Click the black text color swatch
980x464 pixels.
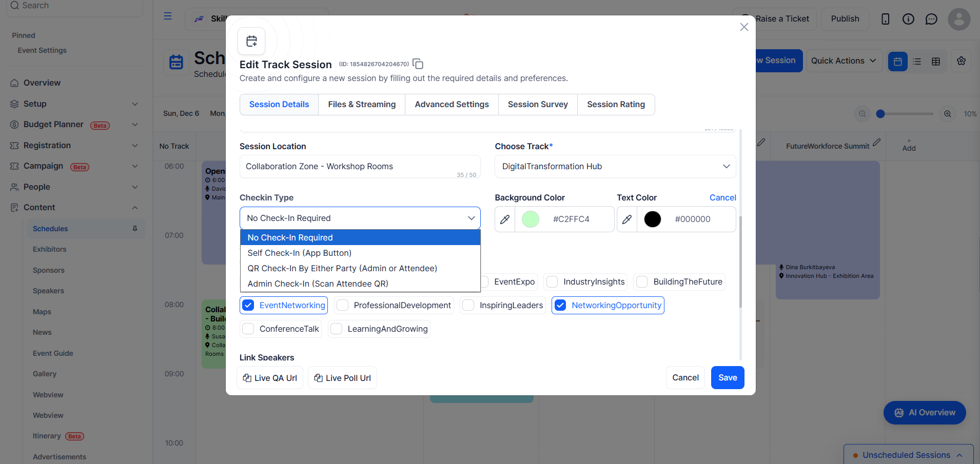coord(653,219)
